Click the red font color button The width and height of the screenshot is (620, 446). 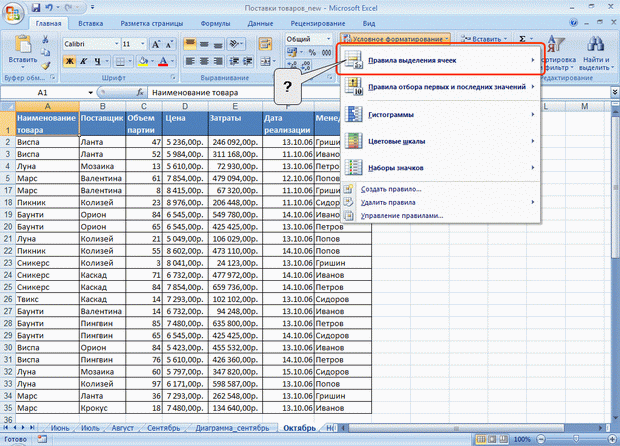(x=163, y=61)
